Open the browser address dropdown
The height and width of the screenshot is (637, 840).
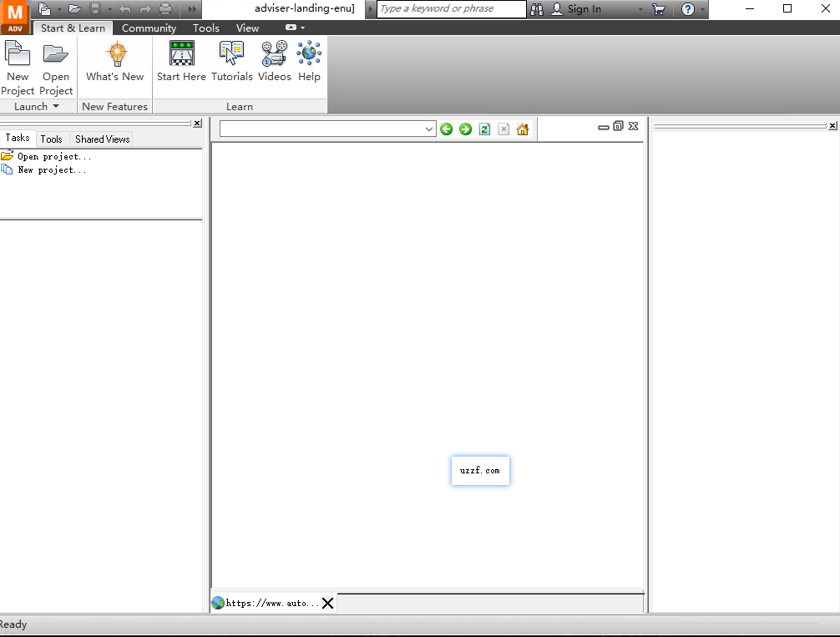pos(429,129)
